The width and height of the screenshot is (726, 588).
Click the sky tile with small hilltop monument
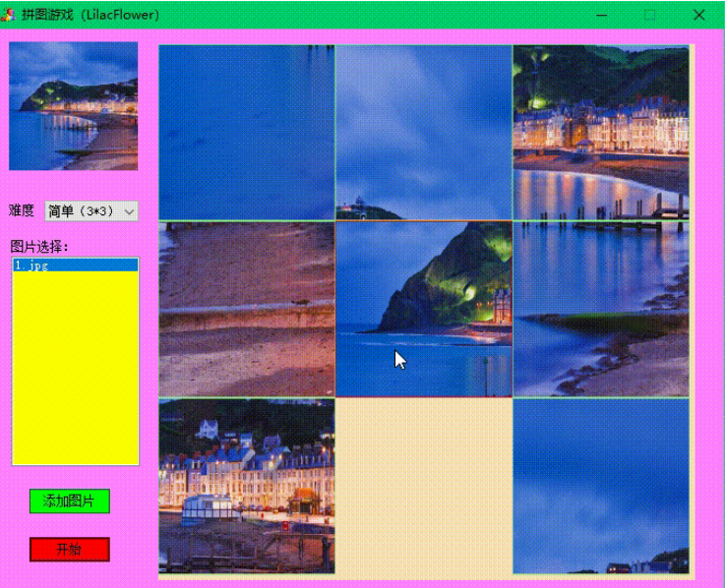pos(424,133)
